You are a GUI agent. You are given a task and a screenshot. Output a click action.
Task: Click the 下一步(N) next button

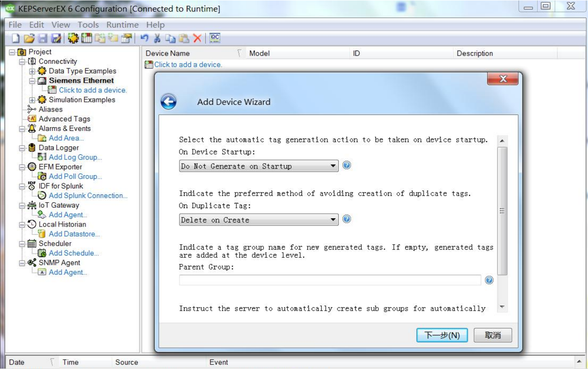point(442,335)
